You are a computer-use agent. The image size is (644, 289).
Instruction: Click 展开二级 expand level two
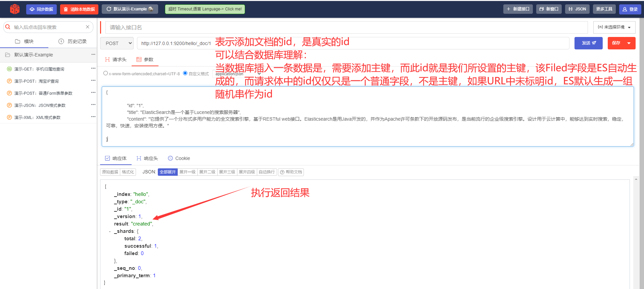207,172
